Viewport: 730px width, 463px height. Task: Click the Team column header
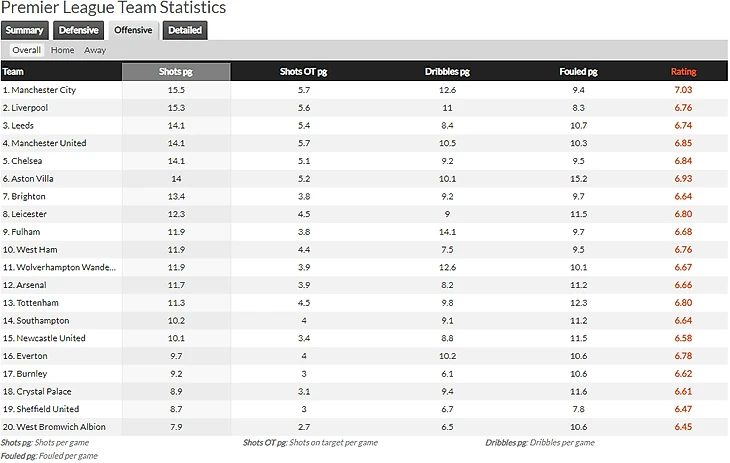[14, 72]
